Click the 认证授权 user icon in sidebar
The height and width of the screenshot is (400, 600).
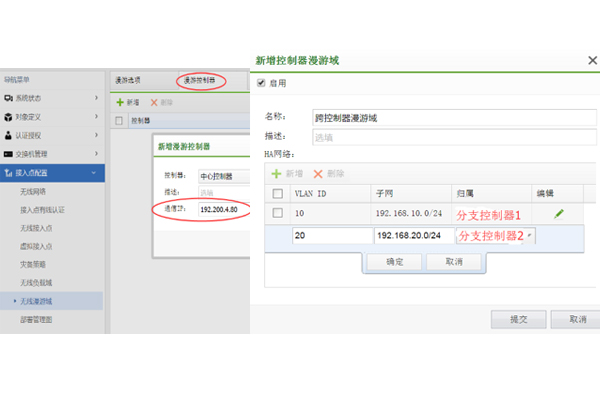click(9, 134)
